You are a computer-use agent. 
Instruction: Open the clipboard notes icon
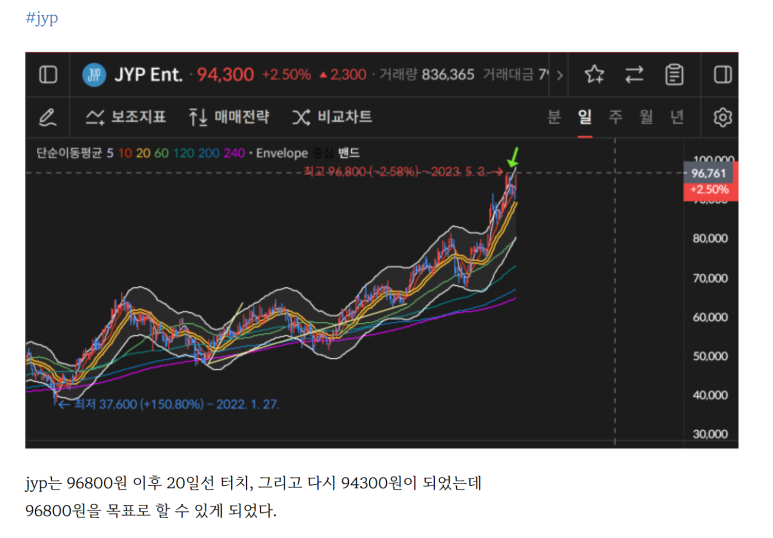(674, 75)
